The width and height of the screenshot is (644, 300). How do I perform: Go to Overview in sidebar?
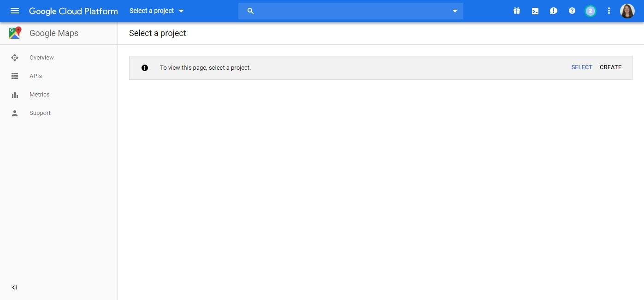coord(41,58)
